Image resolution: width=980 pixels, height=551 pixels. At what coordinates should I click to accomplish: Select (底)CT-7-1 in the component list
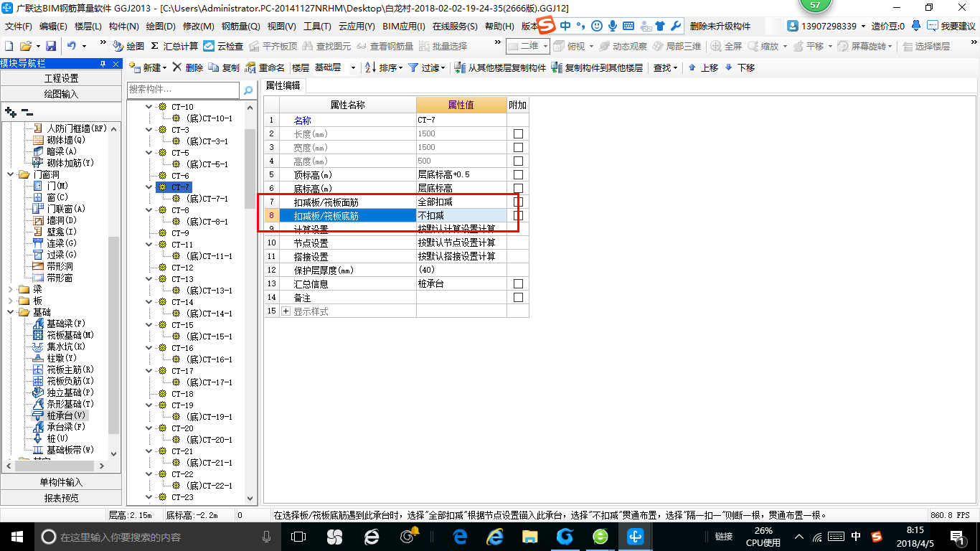pos(207,199)
